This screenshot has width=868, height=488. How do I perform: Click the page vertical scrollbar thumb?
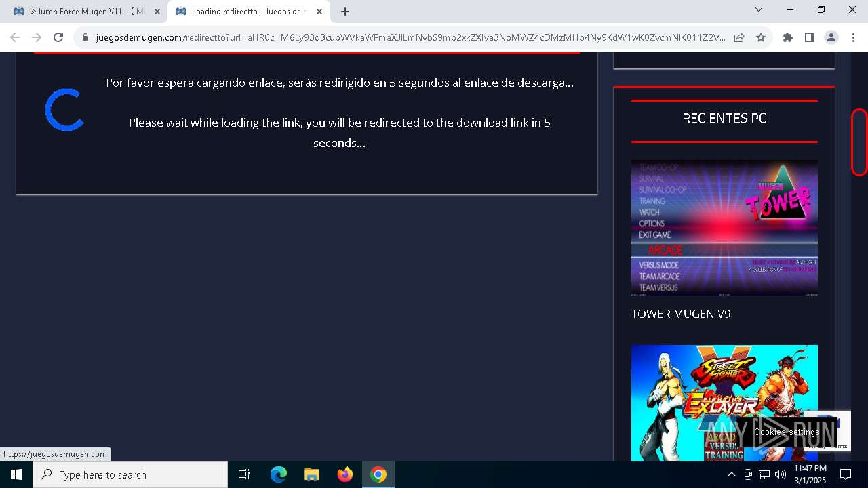coord(859,142)
